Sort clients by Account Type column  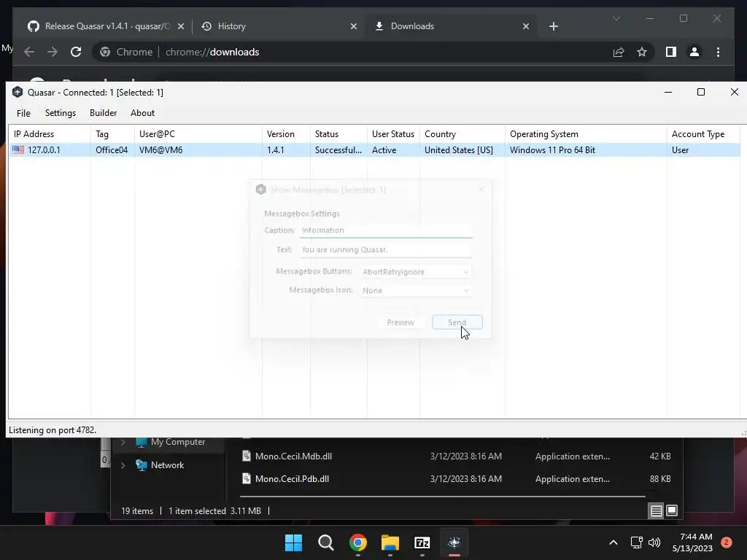703,134
